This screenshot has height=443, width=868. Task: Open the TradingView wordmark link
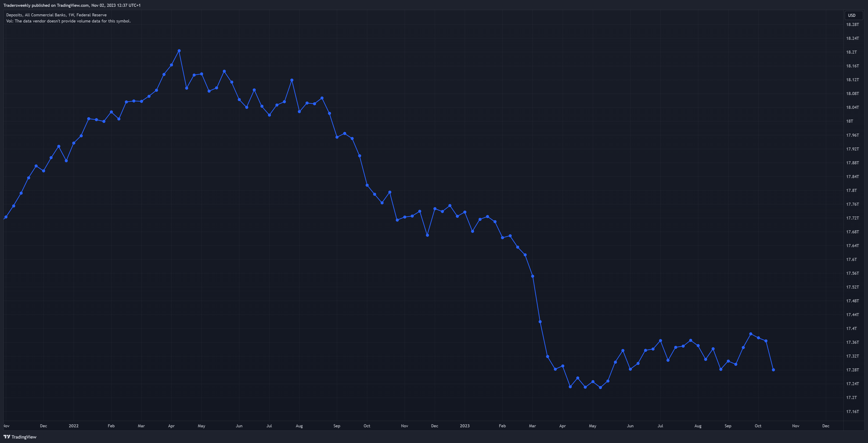coord(24,437)
